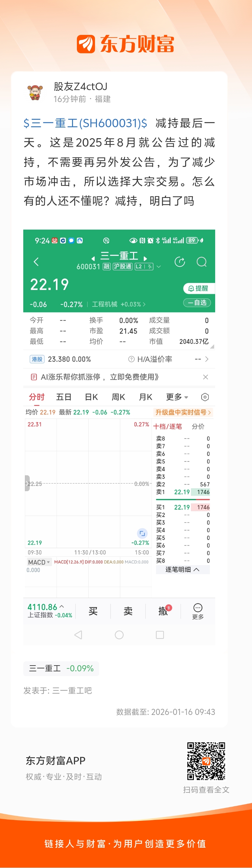Screen dimensions: 252x868
Task: Close the AI涨乐 banner
Action: 205,377
